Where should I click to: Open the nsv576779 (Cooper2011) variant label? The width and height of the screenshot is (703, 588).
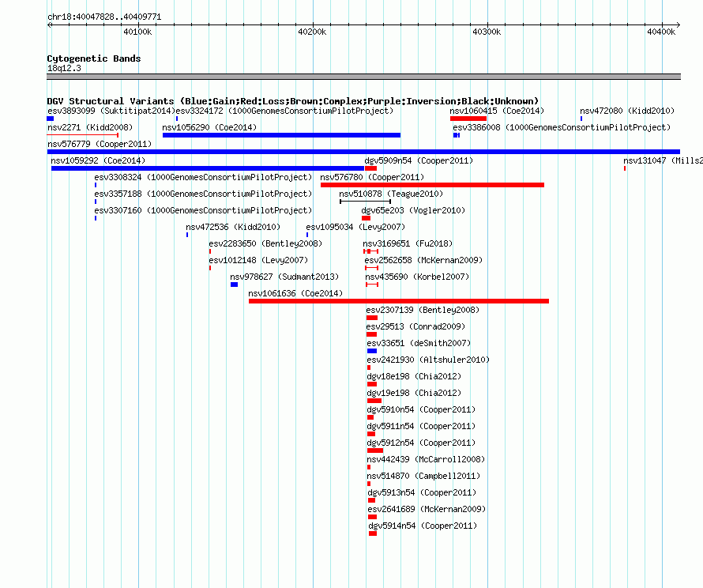pos(100,144)
